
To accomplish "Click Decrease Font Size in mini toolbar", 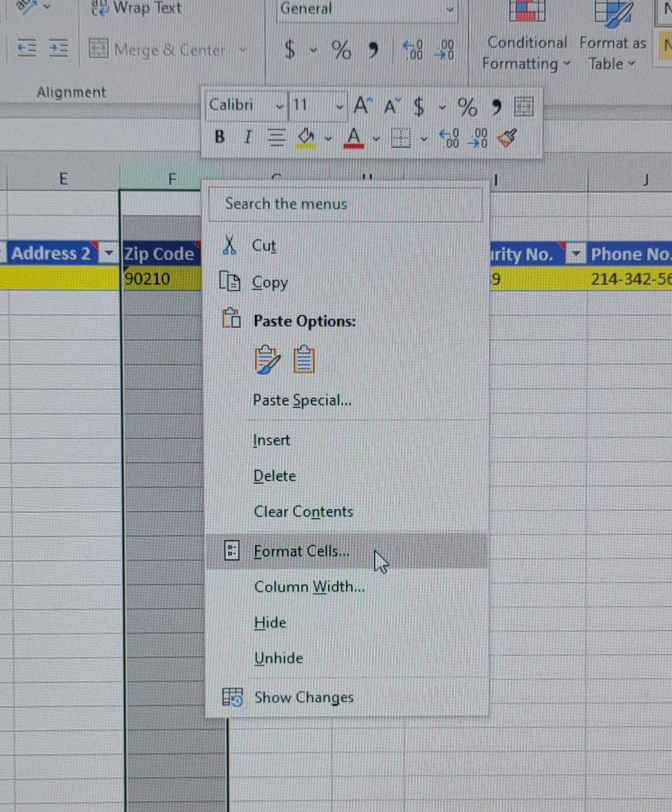I will click(x=392, y=106).
